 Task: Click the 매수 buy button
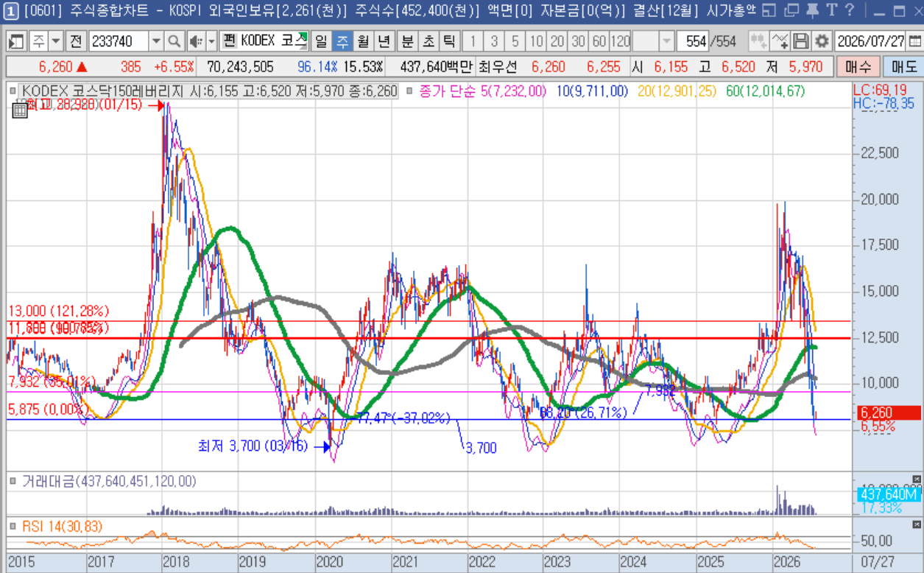click(x=858, y=67)
